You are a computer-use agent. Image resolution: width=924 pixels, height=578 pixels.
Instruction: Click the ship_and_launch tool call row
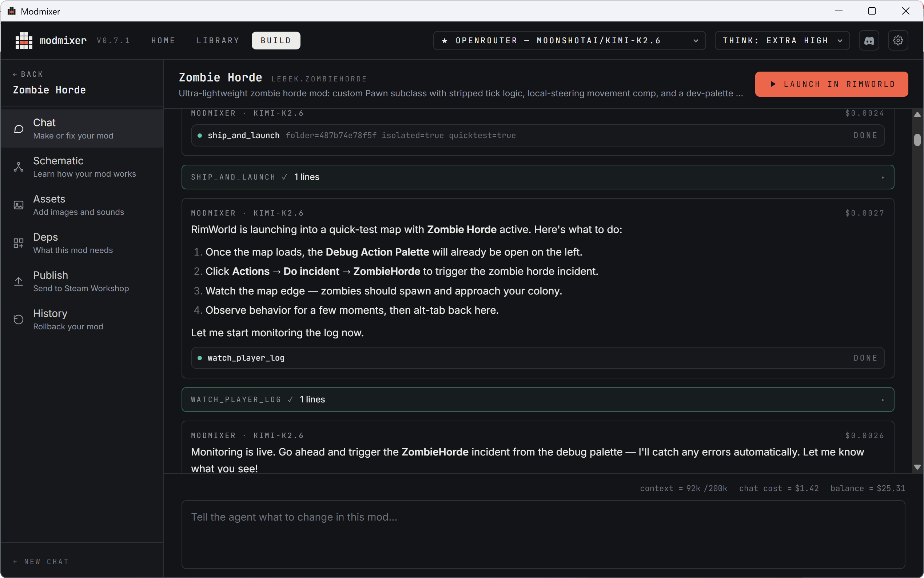point(537,135)
